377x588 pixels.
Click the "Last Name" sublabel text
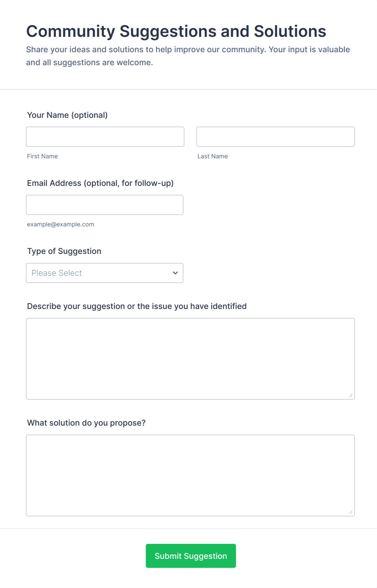212,156
